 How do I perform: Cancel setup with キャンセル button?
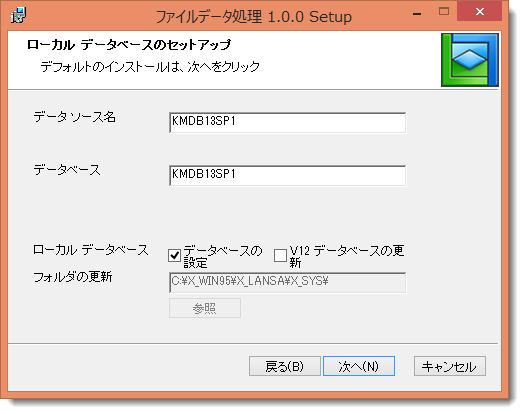coord(449,366)
